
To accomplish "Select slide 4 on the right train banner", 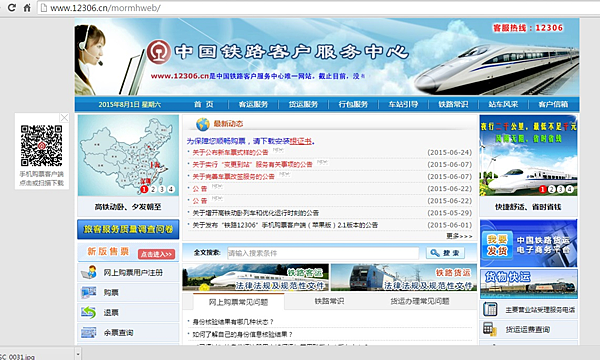I will tap(569, 189).
